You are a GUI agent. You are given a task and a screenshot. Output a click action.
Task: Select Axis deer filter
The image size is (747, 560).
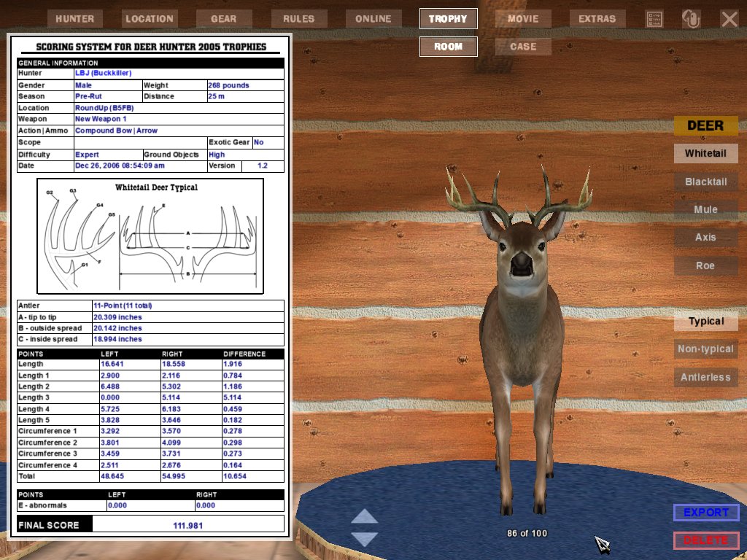click(x=705, y=237)
